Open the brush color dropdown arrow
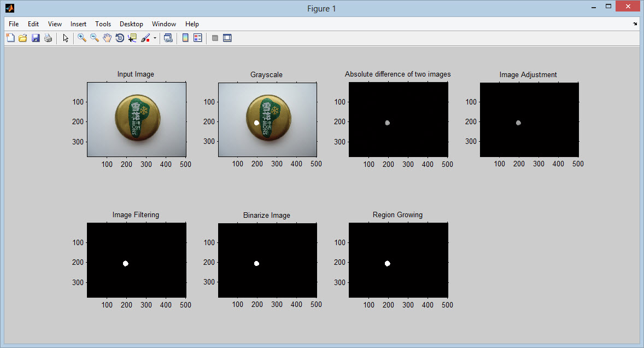The height and width of the screenshot is (348, 644). click(x=155, y=38)
